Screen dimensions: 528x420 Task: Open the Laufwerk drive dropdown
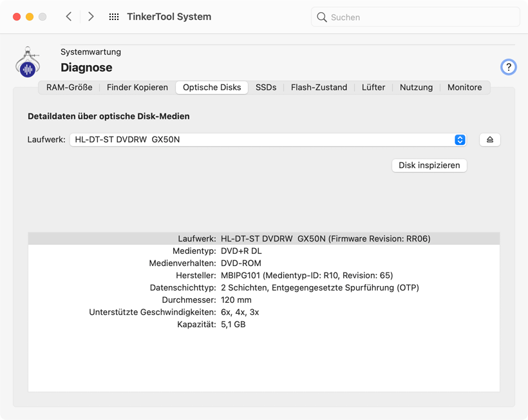[268, 139]
